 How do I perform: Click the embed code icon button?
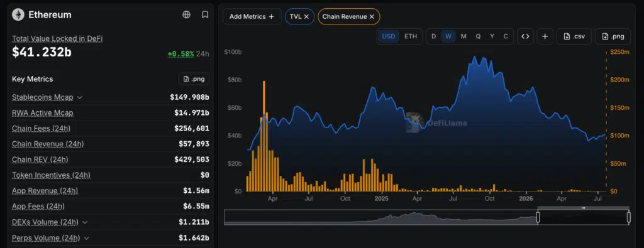pos(525,36)
